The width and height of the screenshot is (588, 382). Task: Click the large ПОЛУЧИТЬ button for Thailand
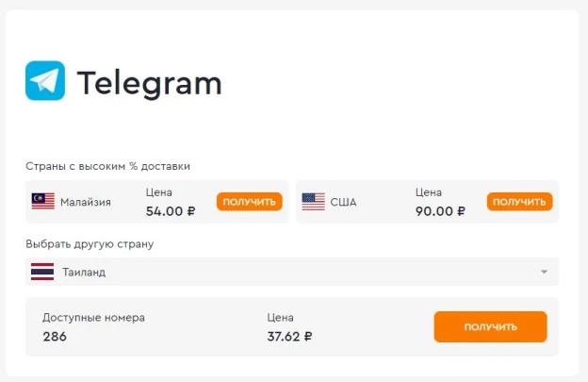491,327
